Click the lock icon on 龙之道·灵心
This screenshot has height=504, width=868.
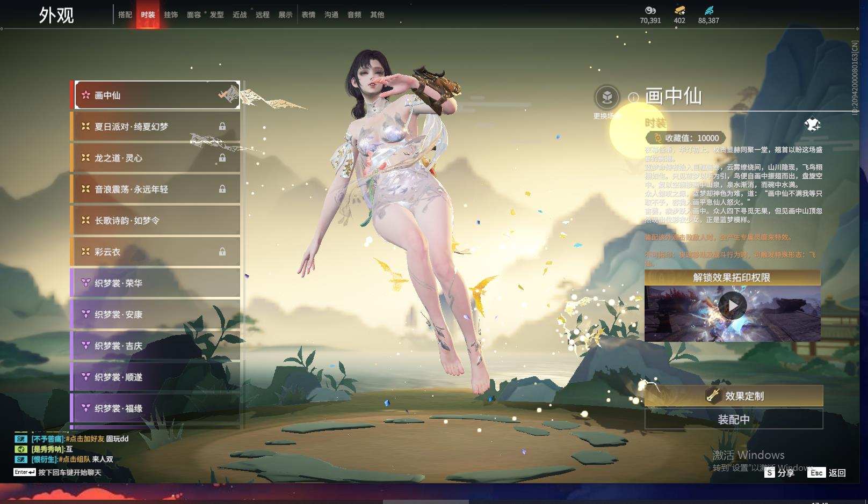click(222, 158)
